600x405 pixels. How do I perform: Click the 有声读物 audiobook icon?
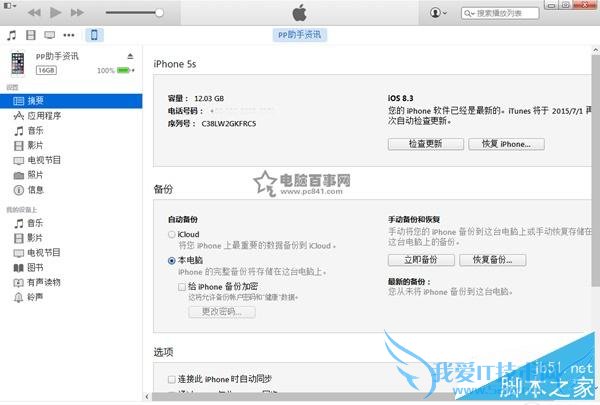click(18, 283)
